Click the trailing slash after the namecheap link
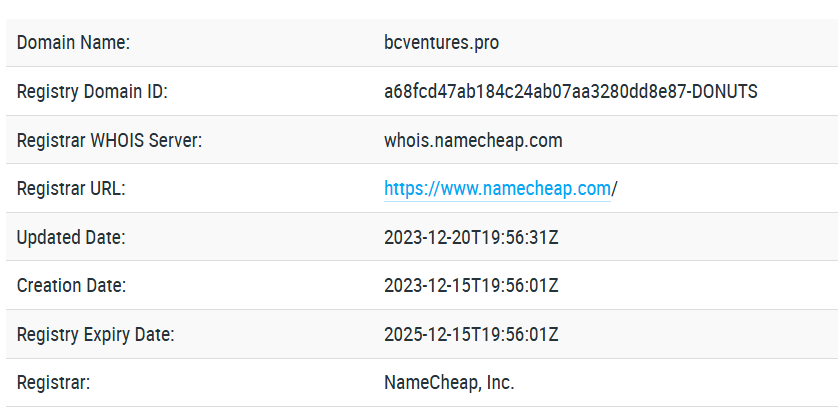Viewport: 838px width, 407px height. 614,189
